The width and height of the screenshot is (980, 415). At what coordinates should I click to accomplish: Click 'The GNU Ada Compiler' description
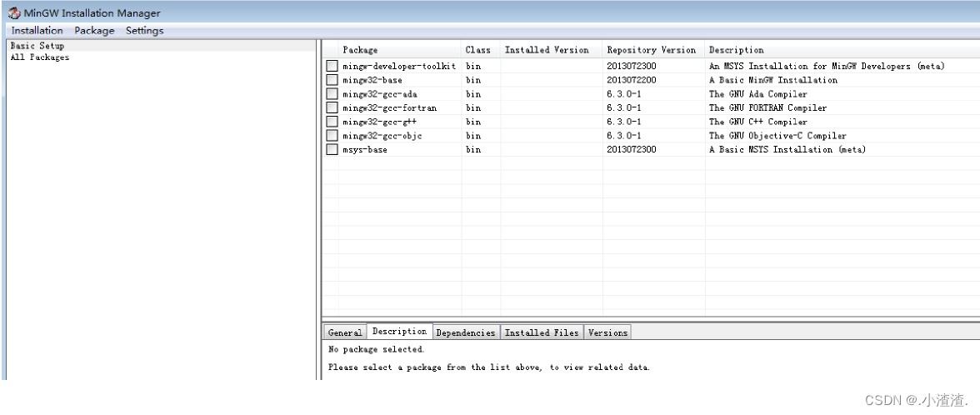758,93
